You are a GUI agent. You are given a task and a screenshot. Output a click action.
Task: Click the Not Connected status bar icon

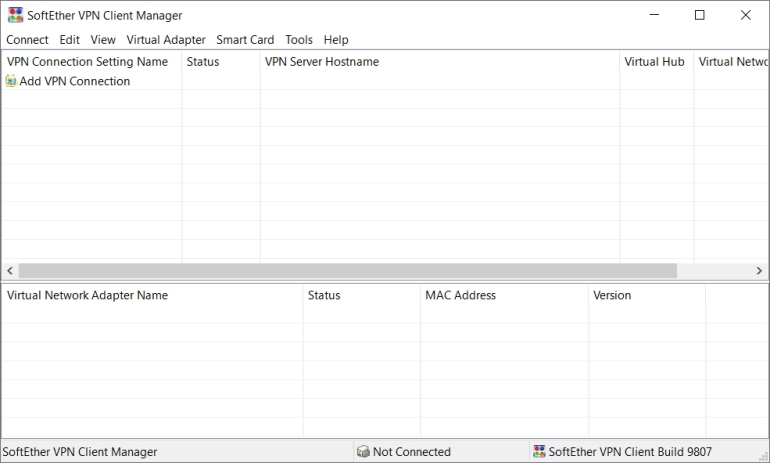tap(363, 452)
